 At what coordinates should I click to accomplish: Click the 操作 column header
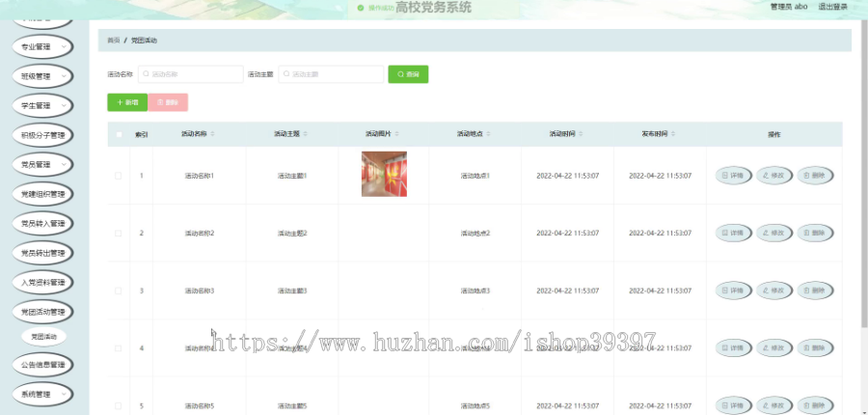[x=773, y=135]
